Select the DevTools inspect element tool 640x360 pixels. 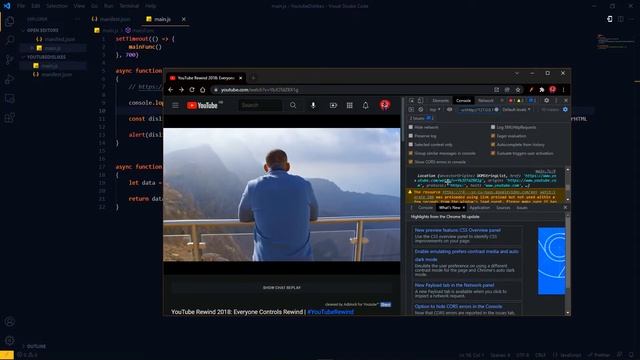pyautogui.click(x=411, y=100)
